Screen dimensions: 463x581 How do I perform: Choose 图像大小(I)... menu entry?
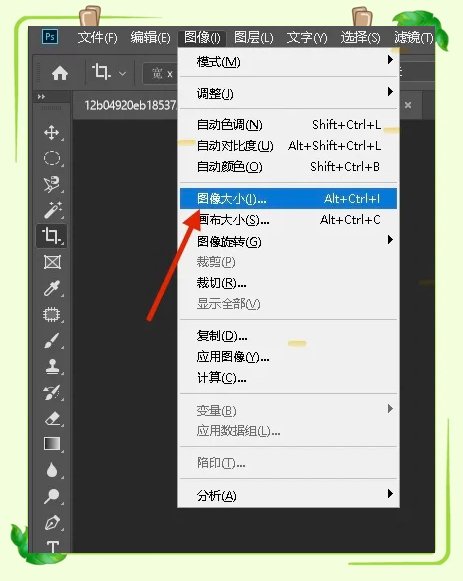click(288, 199)
